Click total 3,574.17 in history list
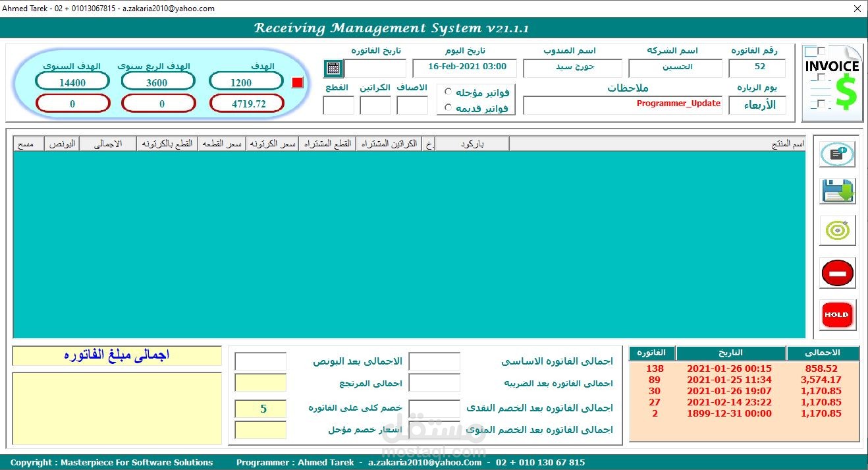The height and width of the screenshot is (470, 868). click(821, 380)
